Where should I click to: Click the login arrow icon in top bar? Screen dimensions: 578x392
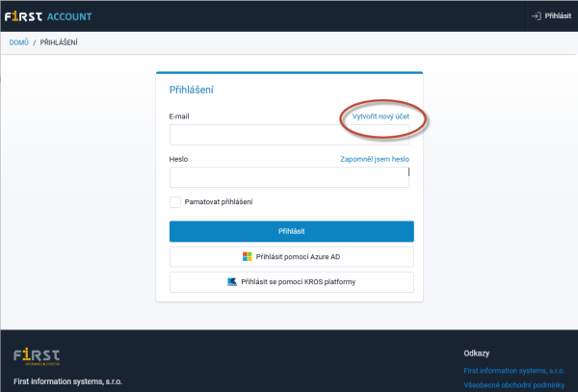coord(536,15)
